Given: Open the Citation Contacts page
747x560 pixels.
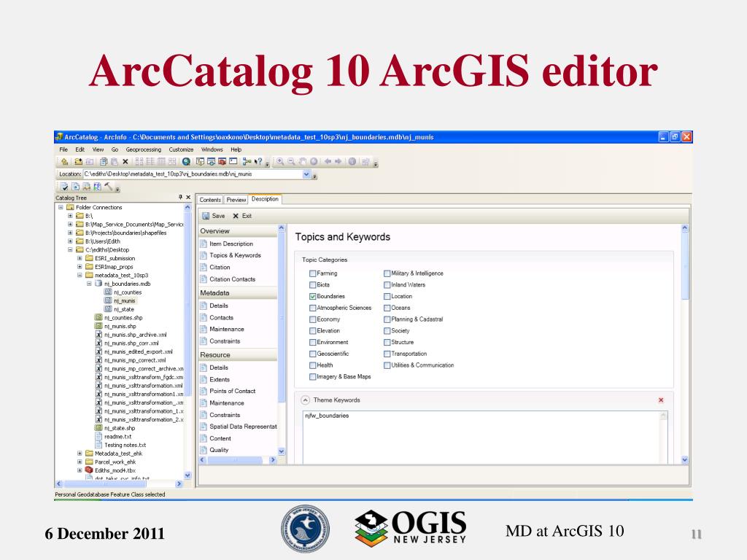Looking at the screenshot, I should 232,279.
